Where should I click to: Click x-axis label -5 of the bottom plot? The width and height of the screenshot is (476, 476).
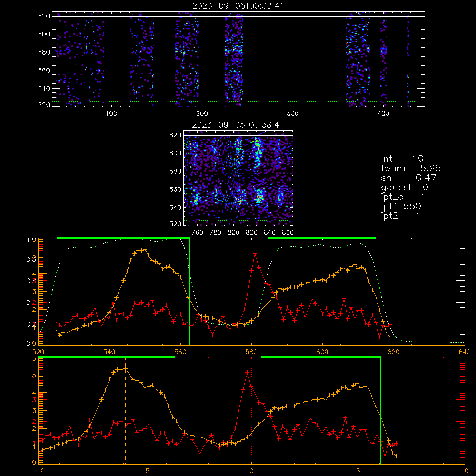tap(145, 471)
